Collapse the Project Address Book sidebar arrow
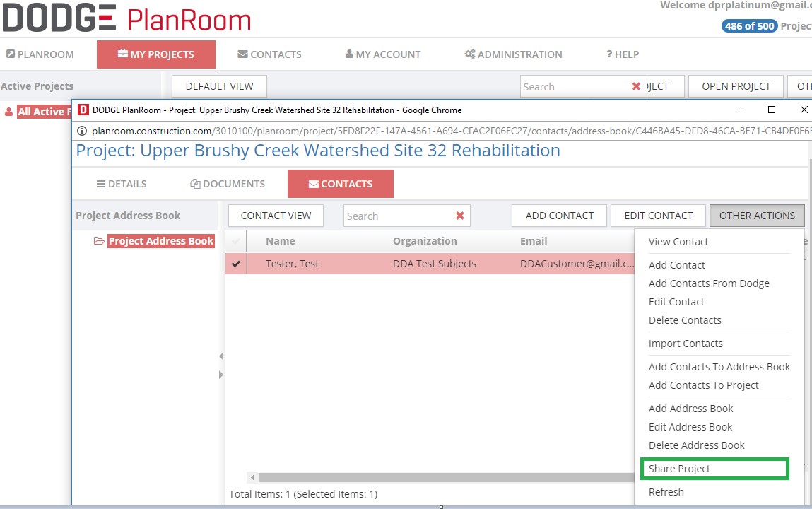The height and width of the screenshot is (509, 812). point(220,356)
